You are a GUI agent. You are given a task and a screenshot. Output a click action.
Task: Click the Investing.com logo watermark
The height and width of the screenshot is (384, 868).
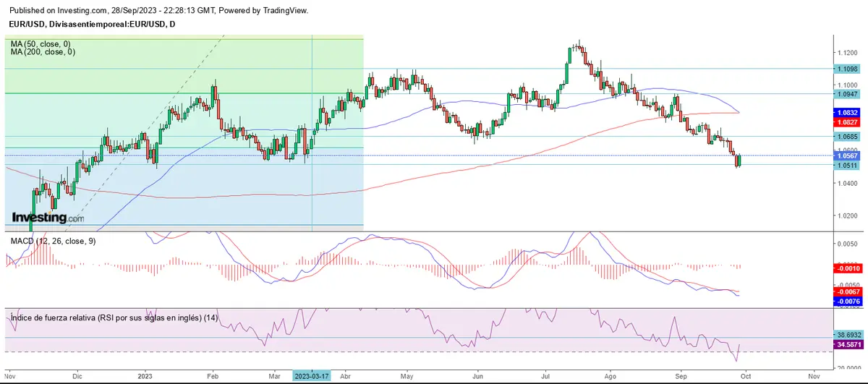tap(47, 217)
